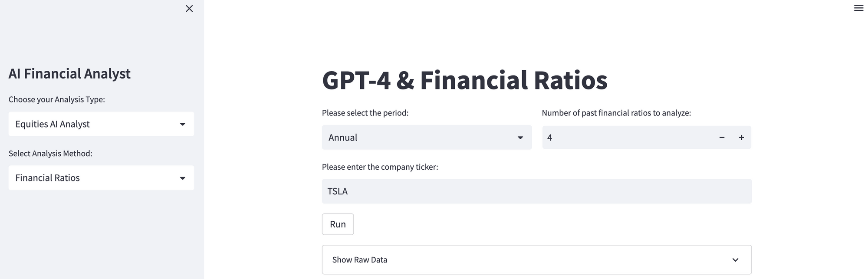Click the 'Choose your Analysis Type' label
This screenshot has width=868, height=279.
click(57, 99)
